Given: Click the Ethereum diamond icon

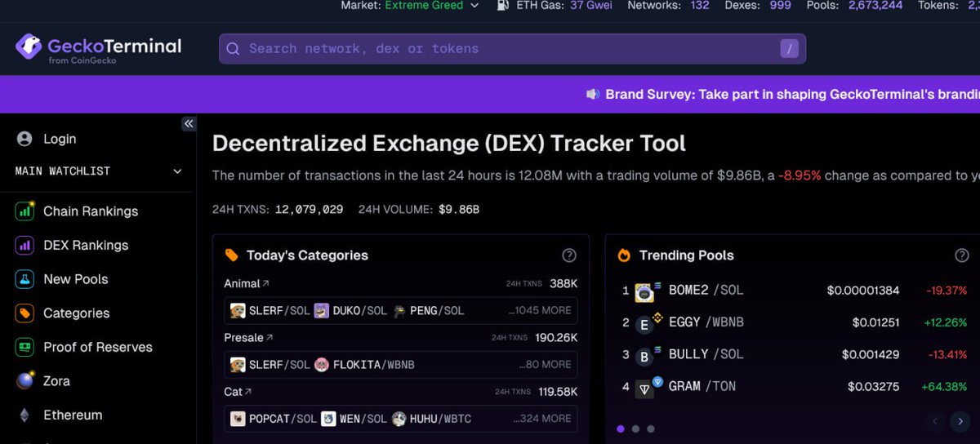Looking at the screenshot, I should (24, 415).
